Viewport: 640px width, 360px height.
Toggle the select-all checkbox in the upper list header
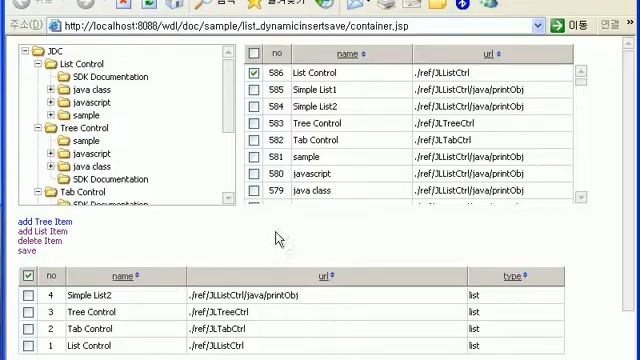point(254,53)
